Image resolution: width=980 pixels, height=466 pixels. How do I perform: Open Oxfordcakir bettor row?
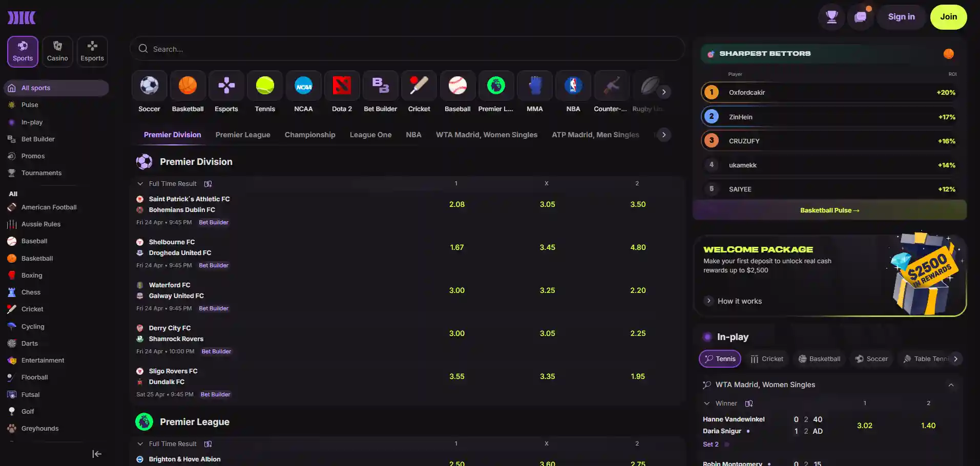click(829, 93)
